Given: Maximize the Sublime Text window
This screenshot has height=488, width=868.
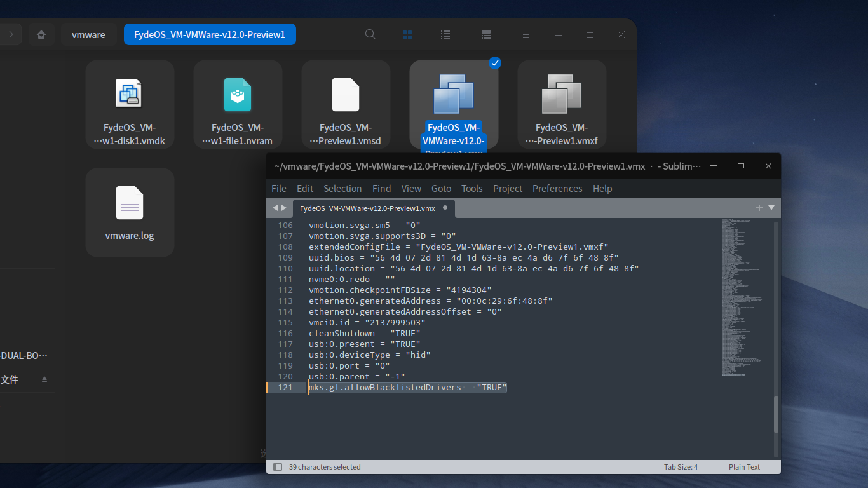Looking at the screenshot, I should [x=741, y=166].
